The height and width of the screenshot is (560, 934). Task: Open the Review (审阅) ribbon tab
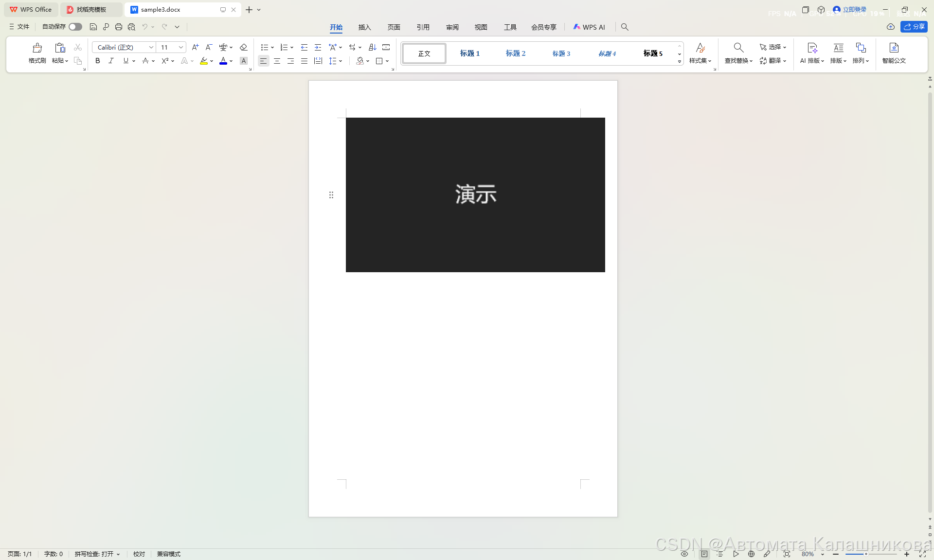[452, 27]
